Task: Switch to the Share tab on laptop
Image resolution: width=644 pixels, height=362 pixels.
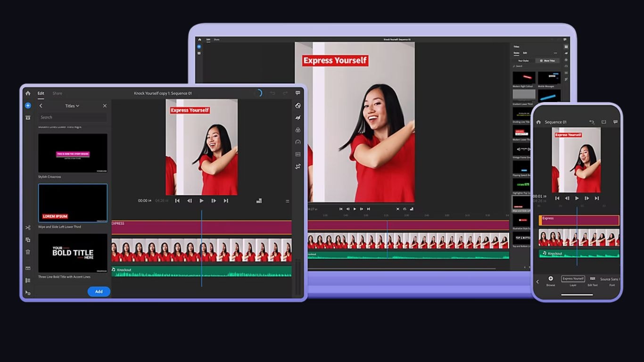Action: (216, 40)
